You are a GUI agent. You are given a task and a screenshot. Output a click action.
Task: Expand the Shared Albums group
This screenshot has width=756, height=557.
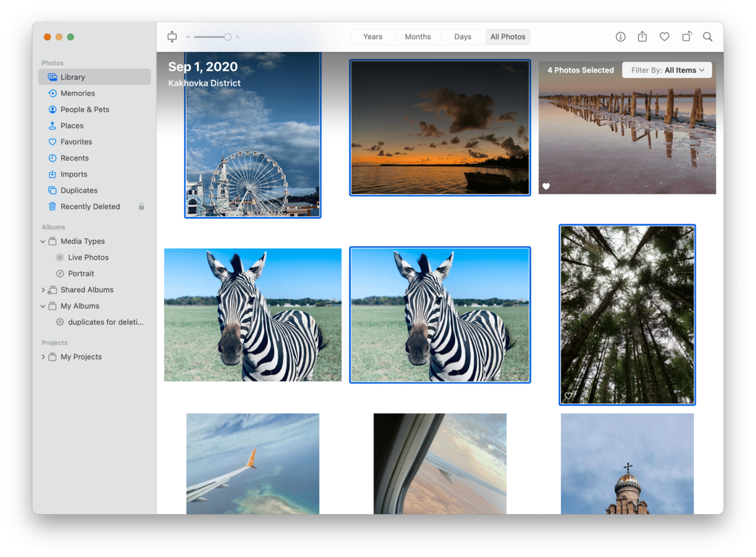(x=43, y=290)
